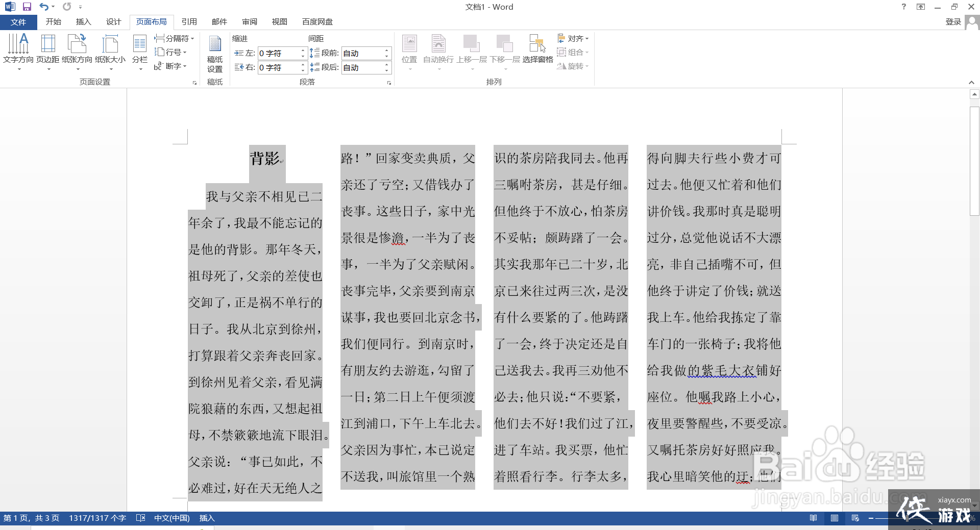Screen dimensions: 980x530
Task: Open the 选择窗格 selection pane
Action: tap(537, 49)
